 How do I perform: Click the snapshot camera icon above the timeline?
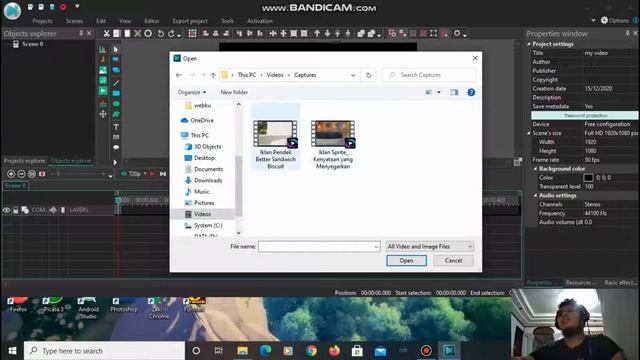(42, 174)
